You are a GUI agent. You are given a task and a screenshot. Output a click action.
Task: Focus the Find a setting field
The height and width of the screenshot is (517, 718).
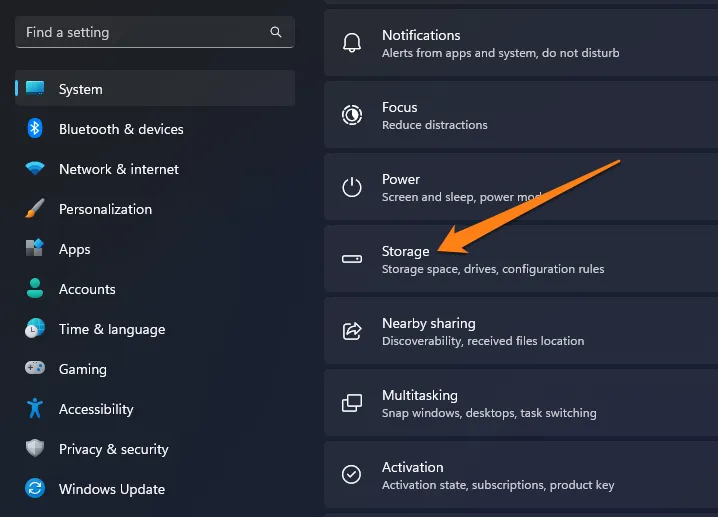[155, 32]
